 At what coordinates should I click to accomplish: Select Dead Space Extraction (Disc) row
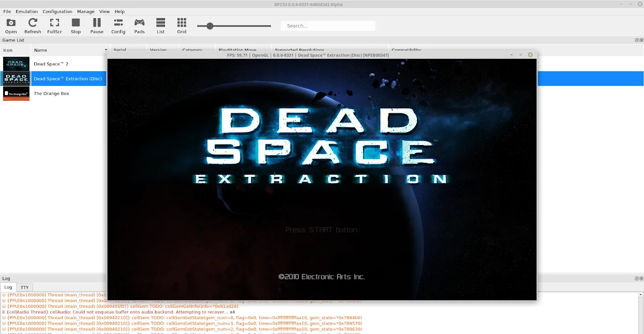pyautogui.click(x=68, y=79)
